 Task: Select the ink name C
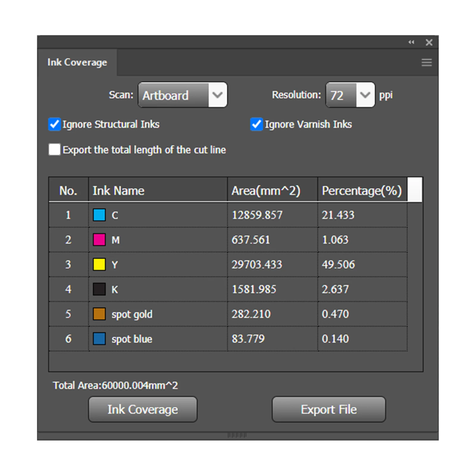(115, 215)
